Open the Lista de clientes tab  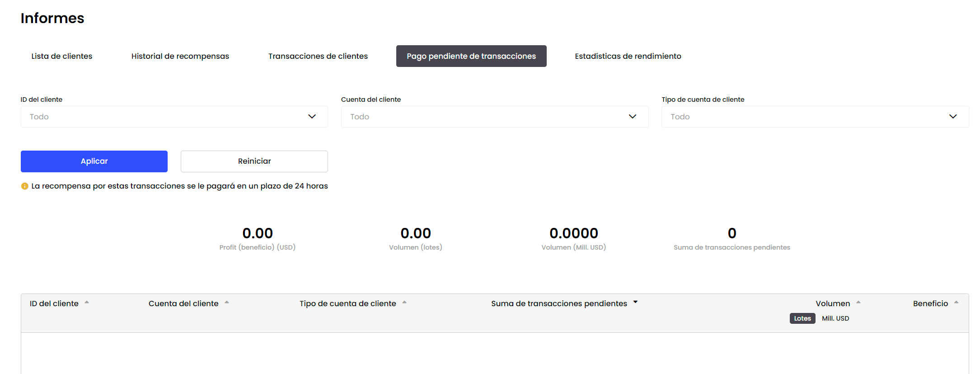click(x=62, y=56)
